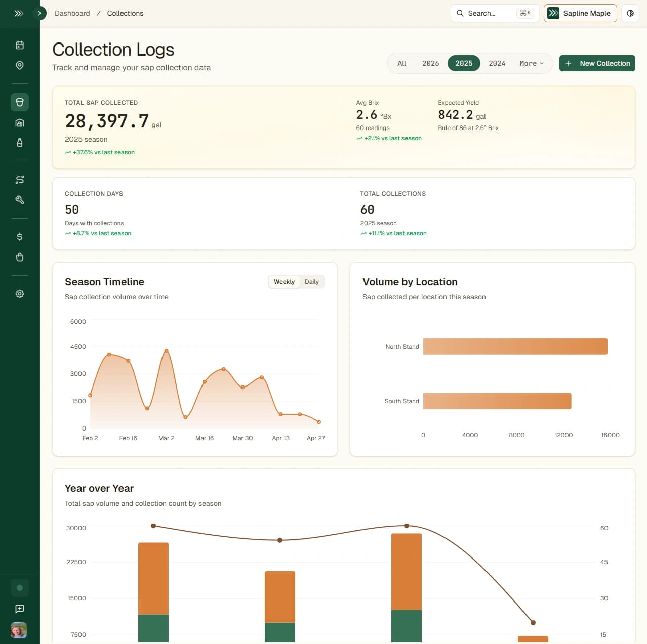The image size is (647, 644).
Task: Keep Weekly view selected on Season Timeline
Action: click(x=284, y=282)
